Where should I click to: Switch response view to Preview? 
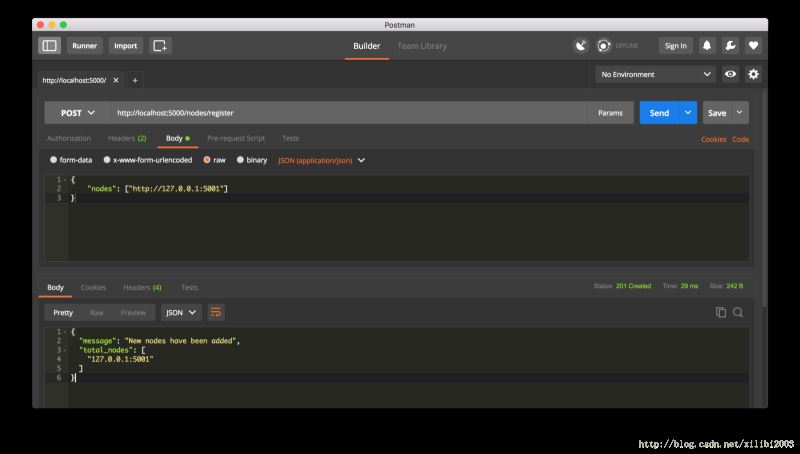click(x=133, y=312)
